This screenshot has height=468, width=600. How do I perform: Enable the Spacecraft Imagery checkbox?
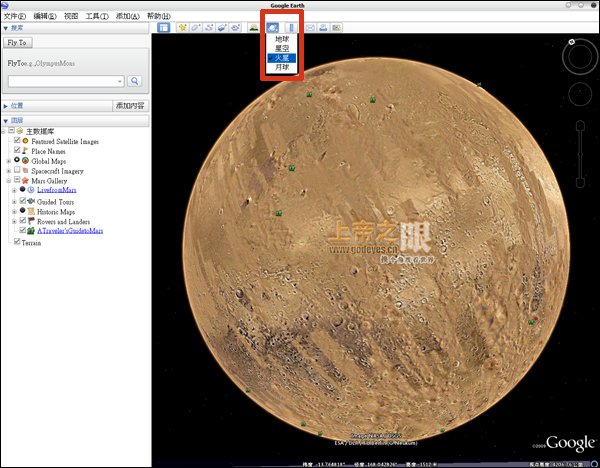(17, 170)
